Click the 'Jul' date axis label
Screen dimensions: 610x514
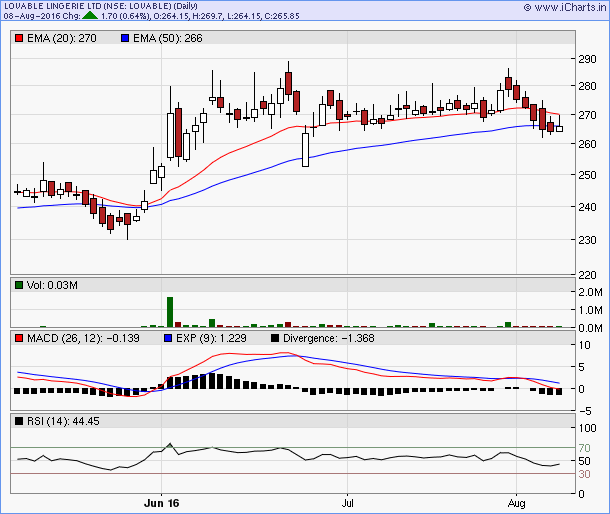point(347,503)
